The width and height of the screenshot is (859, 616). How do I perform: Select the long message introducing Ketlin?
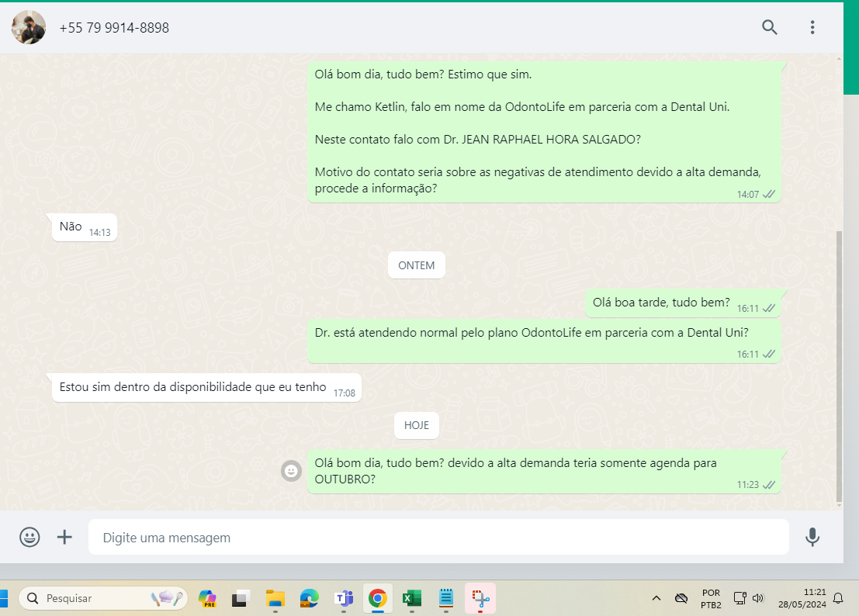tap(545, 132)
